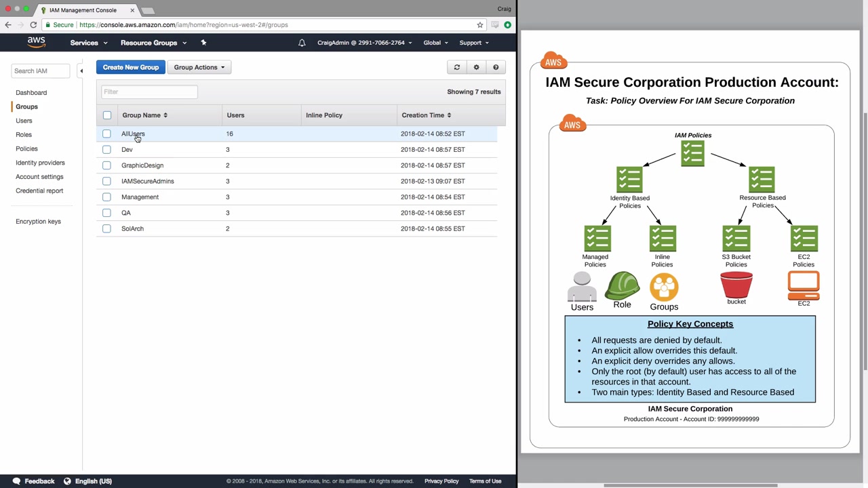Check the AllUsers group checkbox
This screenshot has height=488, width=868.
coord(106,134)
